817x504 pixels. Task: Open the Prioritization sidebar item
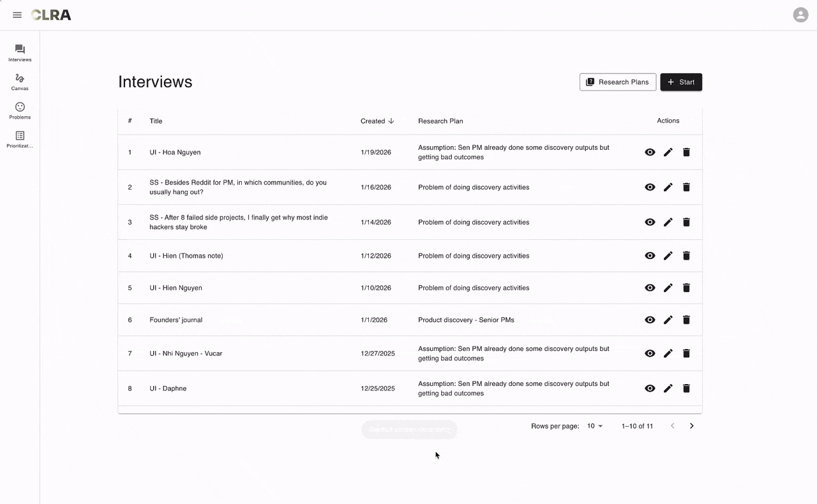pyautogui.click(x=20, y=140)
